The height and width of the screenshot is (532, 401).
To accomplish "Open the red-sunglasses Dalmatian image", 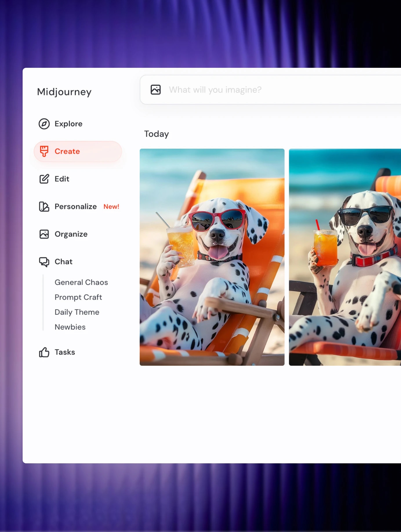I will (212, 257).
